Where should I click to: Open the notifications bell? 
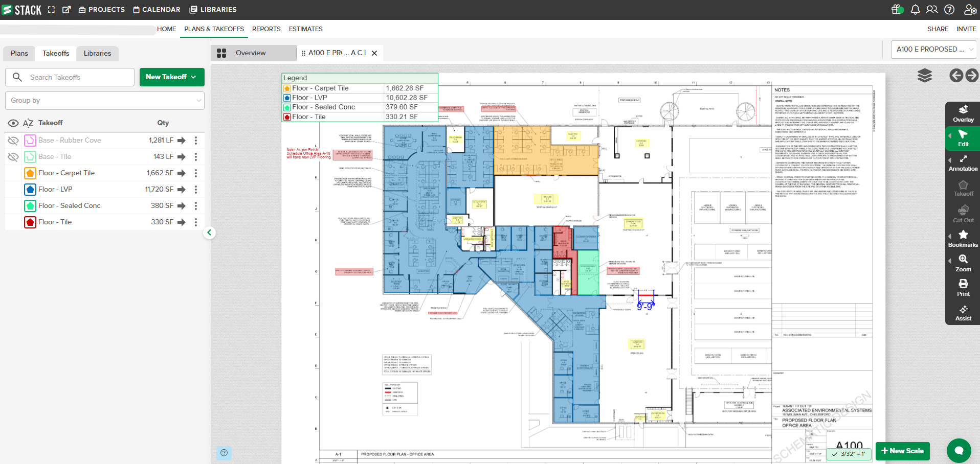click(915, 10)
